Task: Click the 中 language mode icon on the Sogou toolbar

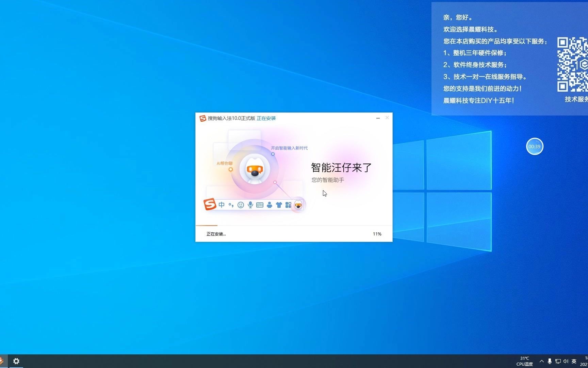Action: [222, 205]
